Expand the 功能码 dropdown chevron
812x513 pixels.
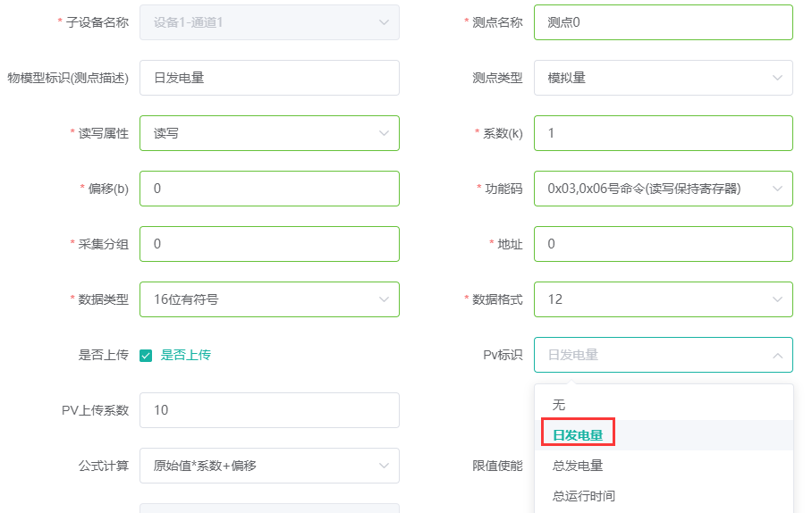point(777,189)
